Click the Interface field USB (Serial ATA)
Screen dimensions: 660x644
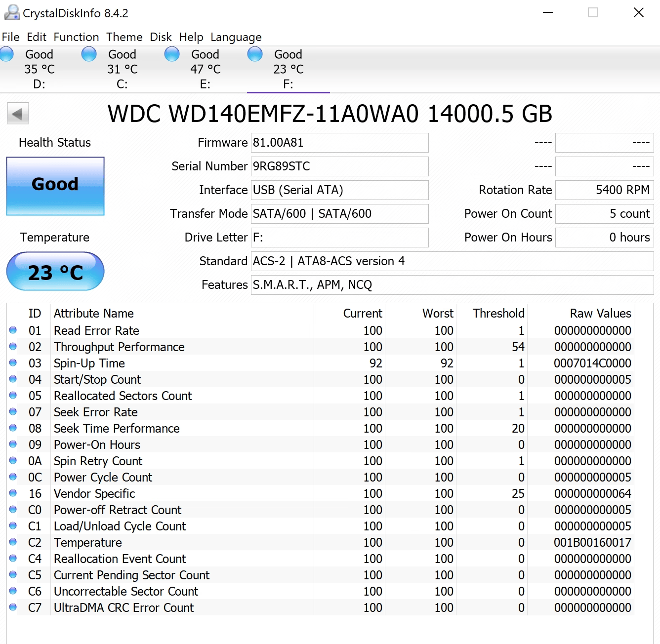[340, 190]
